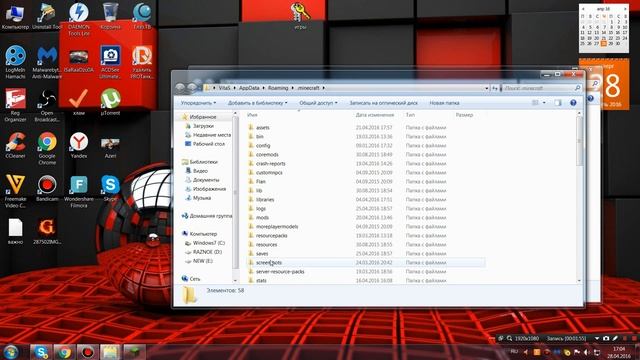Select the игры keys icon on desktop
640x360 pixels.
click(x=300, y=16)
